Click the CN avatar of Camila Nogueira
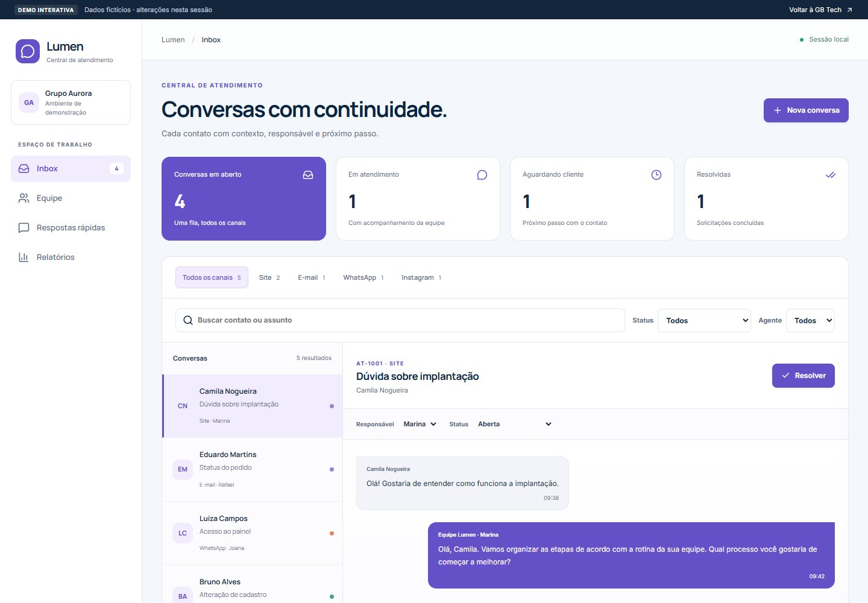Image resolution: width=868 pixels, height=603 pixels. (183, 406)
